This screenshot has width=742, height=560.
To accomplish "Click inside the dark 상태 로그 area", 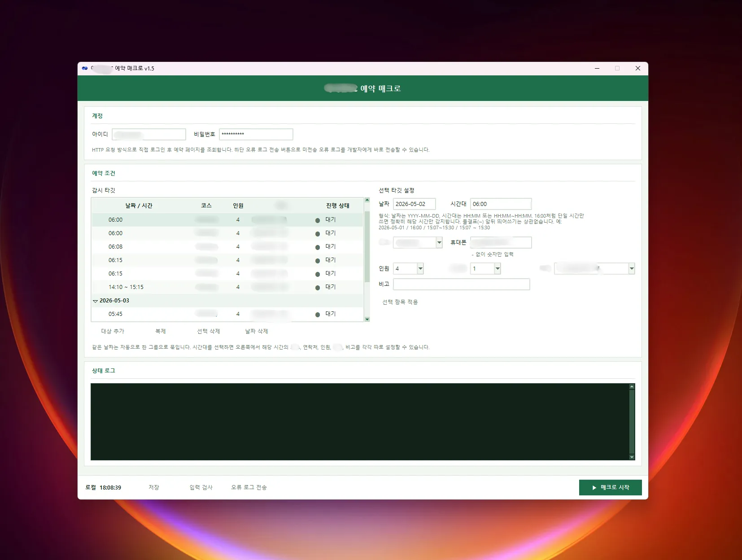I will point(359,422).
